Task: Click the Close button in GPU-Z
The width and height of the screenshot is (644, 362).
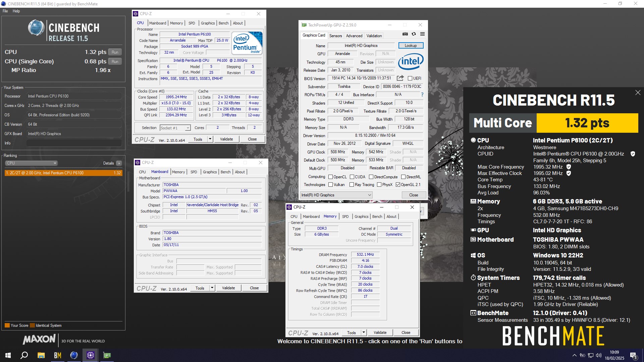Action: pyautogui.click(x=414, y=195)
